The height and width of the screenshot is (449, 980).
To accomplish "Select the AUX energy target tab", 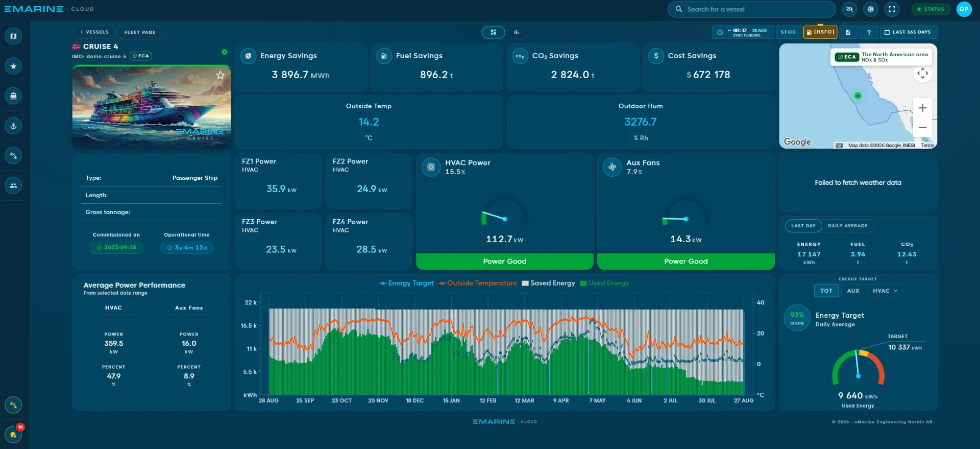I will coord(853,291).
